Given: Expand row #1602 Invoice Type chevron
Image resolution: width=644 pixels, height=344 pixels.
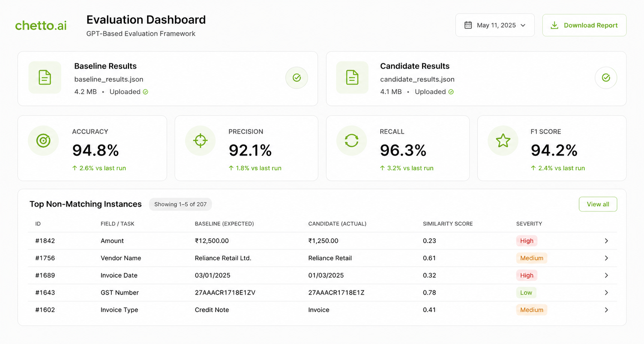Looking at the screenshot, I should (606, 310).
